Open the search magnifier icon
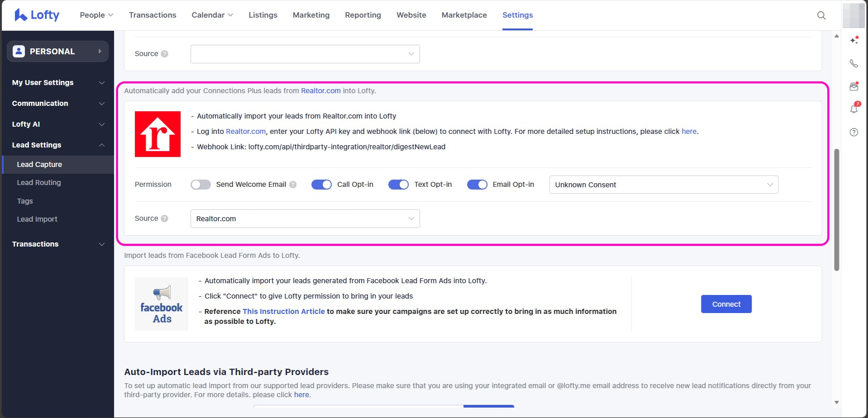868x418 pixels. [821, 15]
